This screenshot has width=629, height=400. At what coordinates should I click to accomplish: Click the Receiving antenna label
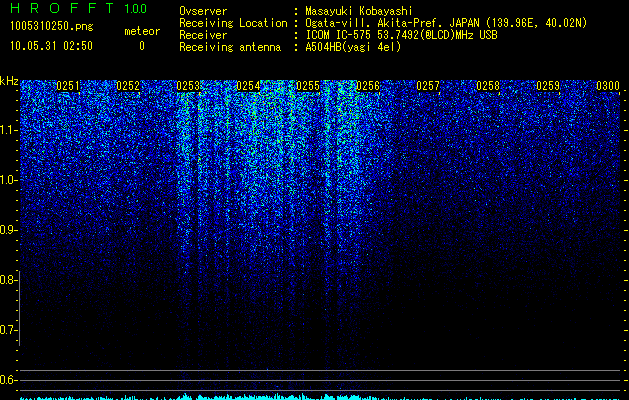pos(230,47)
